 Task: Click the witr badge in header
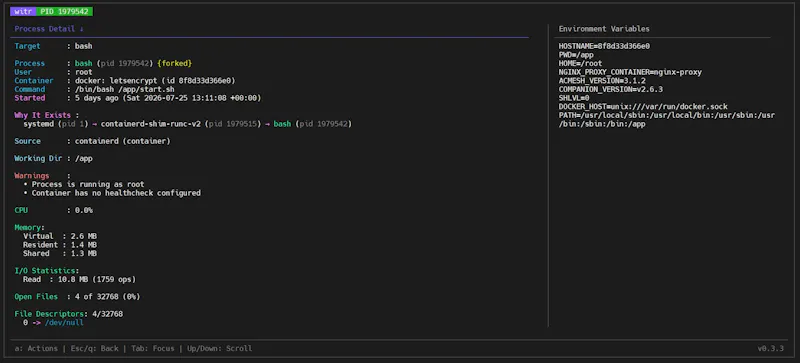[23, 11]
